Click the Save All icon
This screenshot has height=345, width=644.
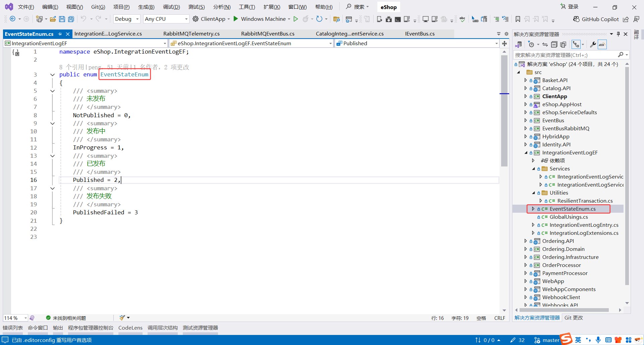coord(71,19)
